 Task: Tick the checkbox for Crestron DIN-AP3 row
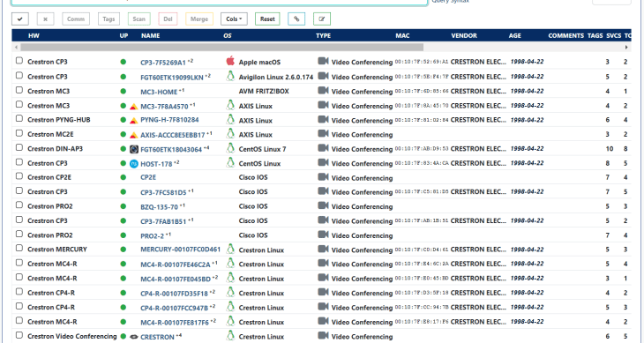[x=19, y=147]
